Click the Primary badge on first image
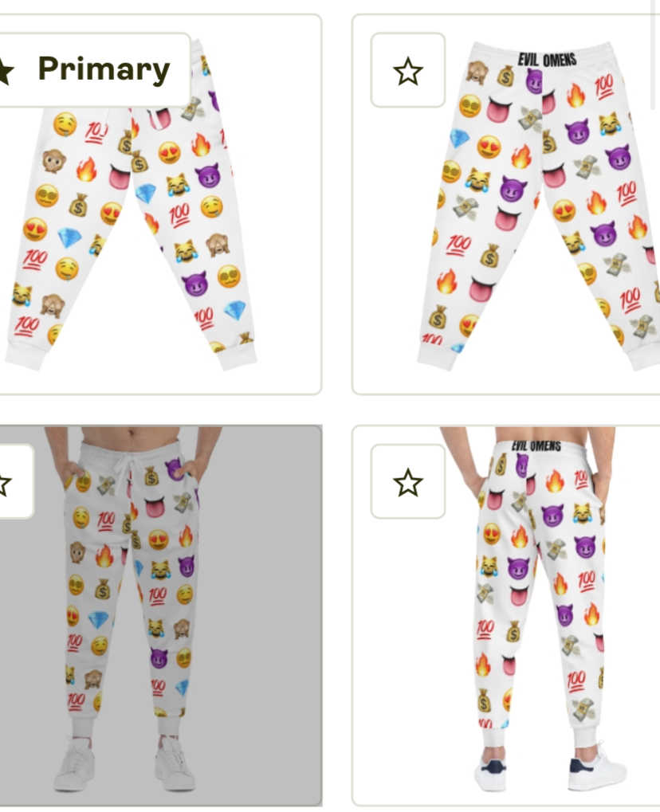 pos(95,69)
